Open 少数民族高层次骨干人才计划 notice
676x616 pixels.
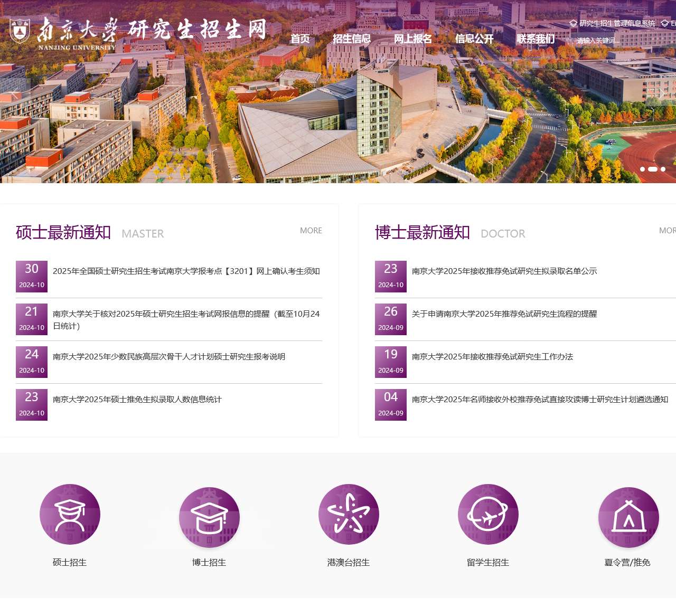(169, 356)
